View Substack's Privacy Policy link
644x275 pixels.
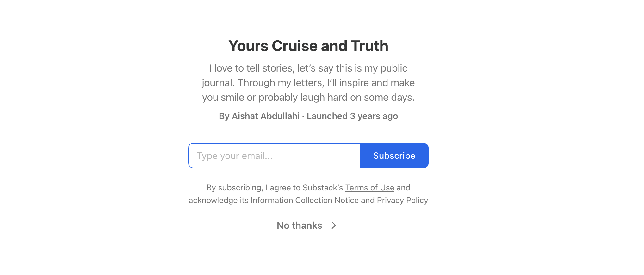click(x=402, y=200)
